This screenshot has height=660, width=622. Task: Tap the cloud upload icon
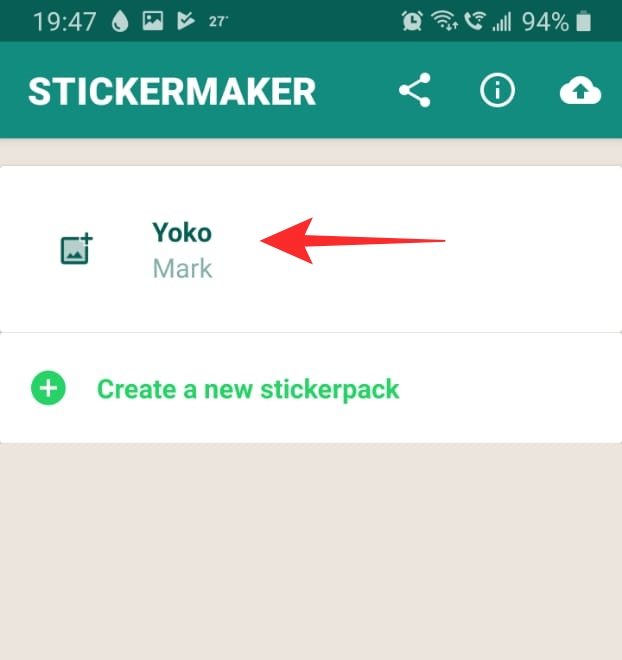pyautogui.click(x=580, y=90)
